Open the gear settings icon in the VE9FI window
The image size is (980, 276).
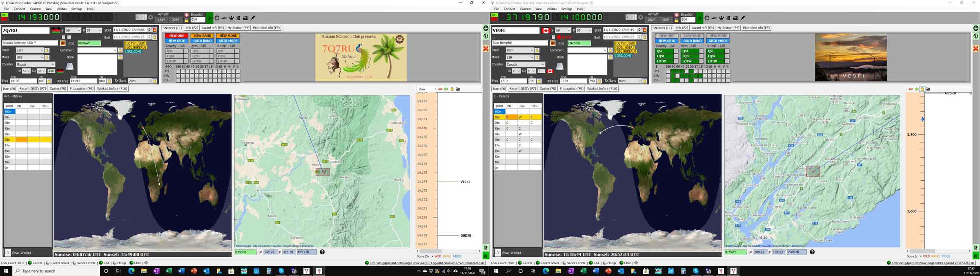tap(641, 18)
